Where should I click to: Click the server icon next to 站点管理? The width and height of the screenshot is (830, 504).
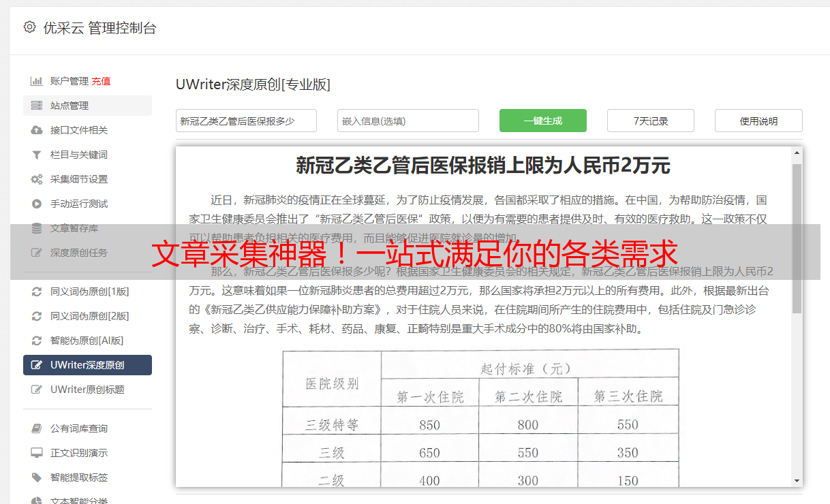point(37,106)
